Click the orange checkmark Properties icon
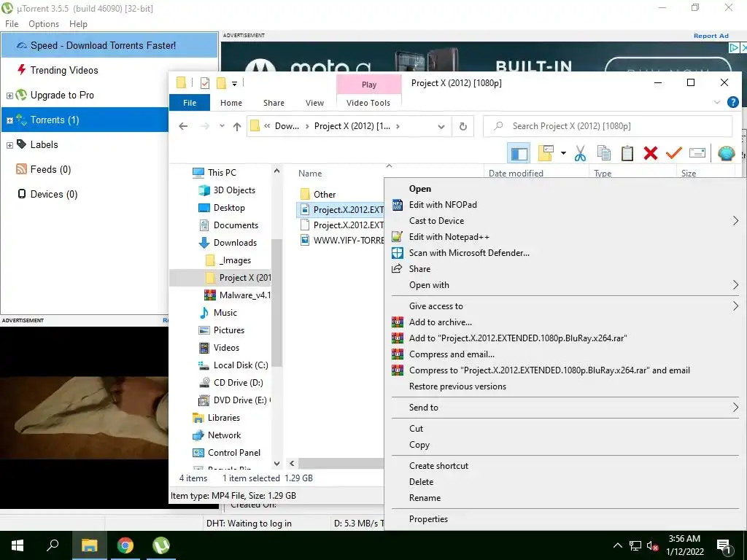 point(673,153)
